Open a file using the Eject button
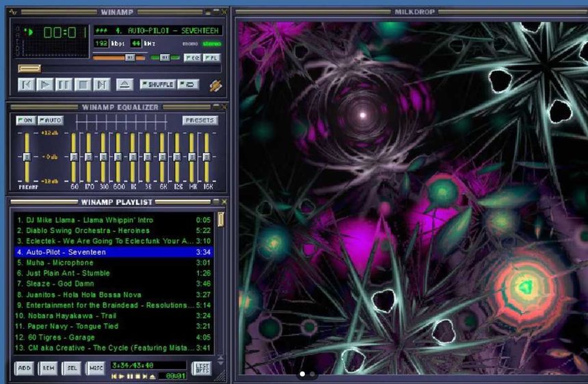This screenshot has width=588, height=384. 124,85
